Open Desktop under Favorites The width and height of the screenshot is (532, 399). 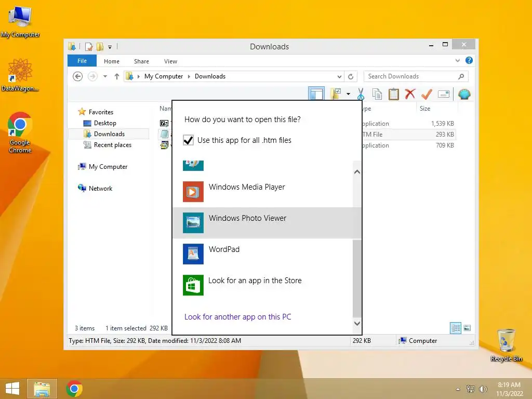(x=105, y=123)
